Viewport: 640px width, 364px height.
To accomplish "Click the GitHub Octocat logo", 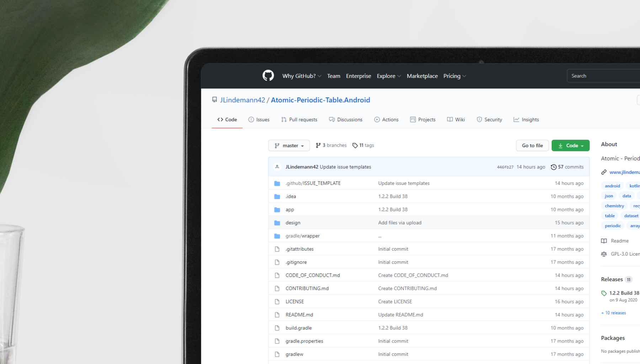I will coord(268,75).
